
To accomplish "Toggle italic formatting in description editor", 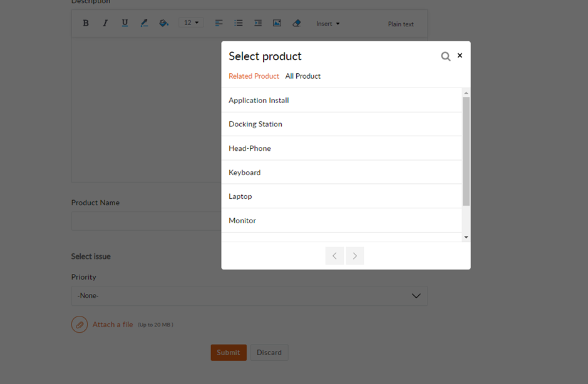I will [105, 23].
